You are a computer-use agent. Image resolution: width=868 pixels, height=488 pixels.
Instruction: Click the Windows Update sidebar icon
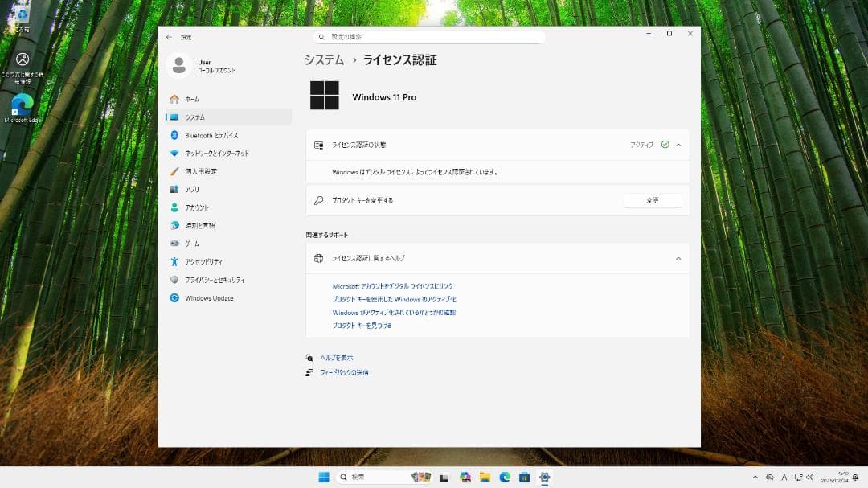tap(174, 298)
